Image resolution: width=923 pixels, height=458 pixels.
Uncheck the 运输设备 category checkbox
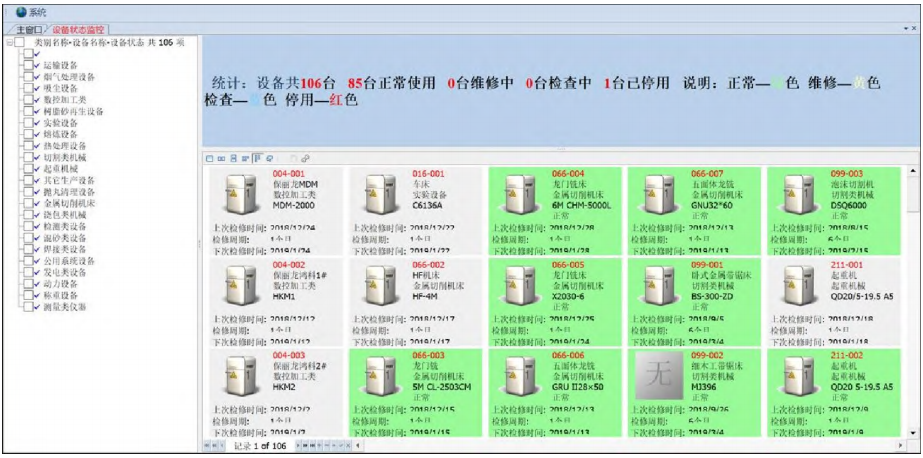pos(31,65)
